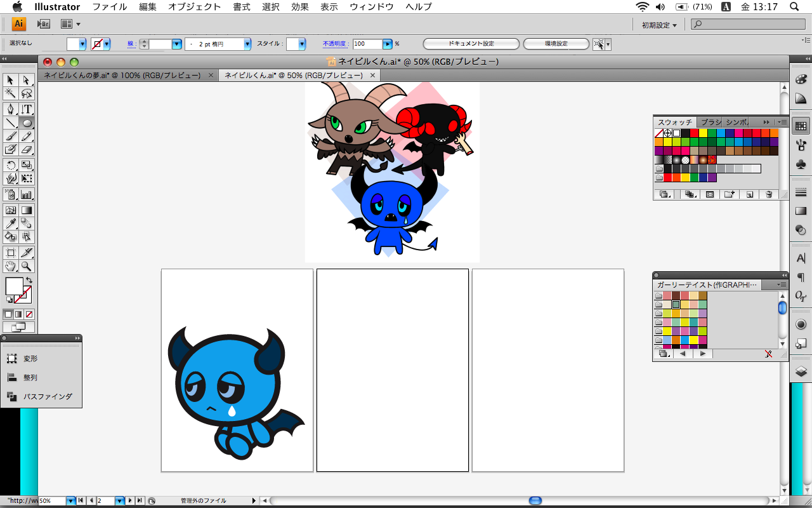
Task: Click the opacity value field showing 100
Action: coord(368,44)
